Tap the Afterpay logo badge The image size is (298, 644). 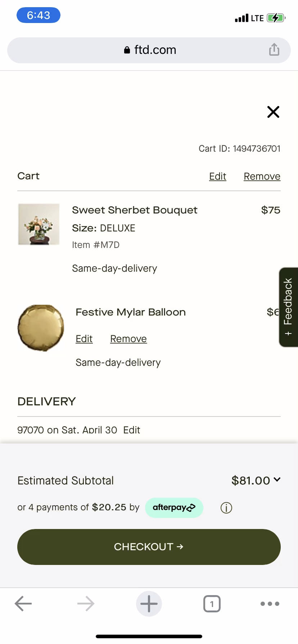click(174, 507)
